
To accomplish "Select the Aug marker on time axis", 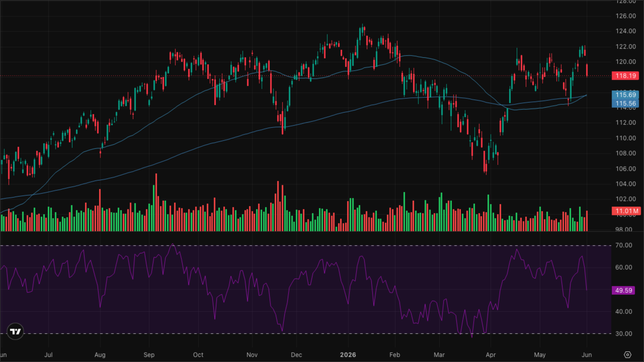I will 100,355.
